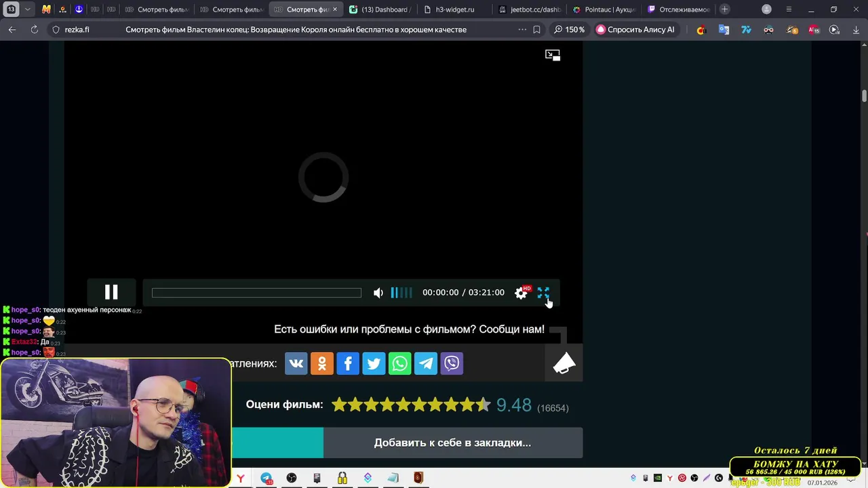The width and height of the screenshot is (868, 488).
Task: Open the browser profile avatar
Action: click(x=766, y=9)
